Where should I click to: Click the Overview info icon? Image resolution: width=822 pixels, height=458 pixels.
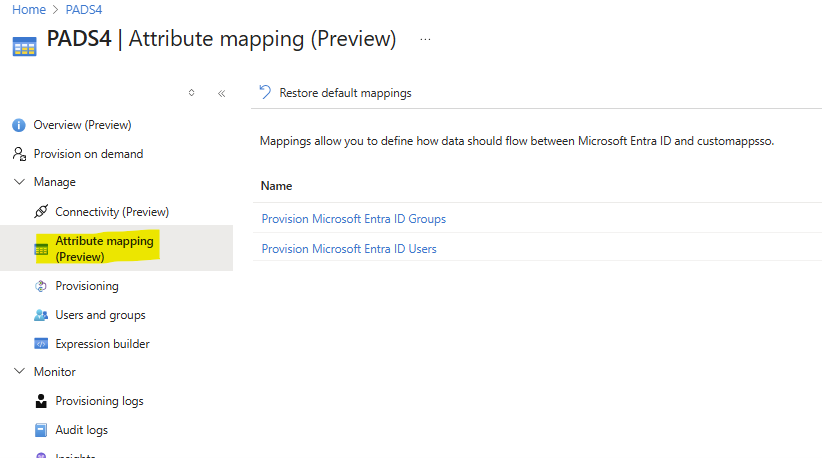tap(18, 125)
